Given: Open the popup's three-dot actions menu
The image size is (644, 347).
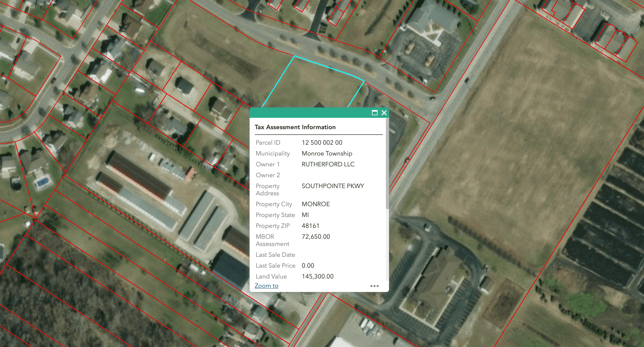Looking at the screenshot, I should point(374,286).
